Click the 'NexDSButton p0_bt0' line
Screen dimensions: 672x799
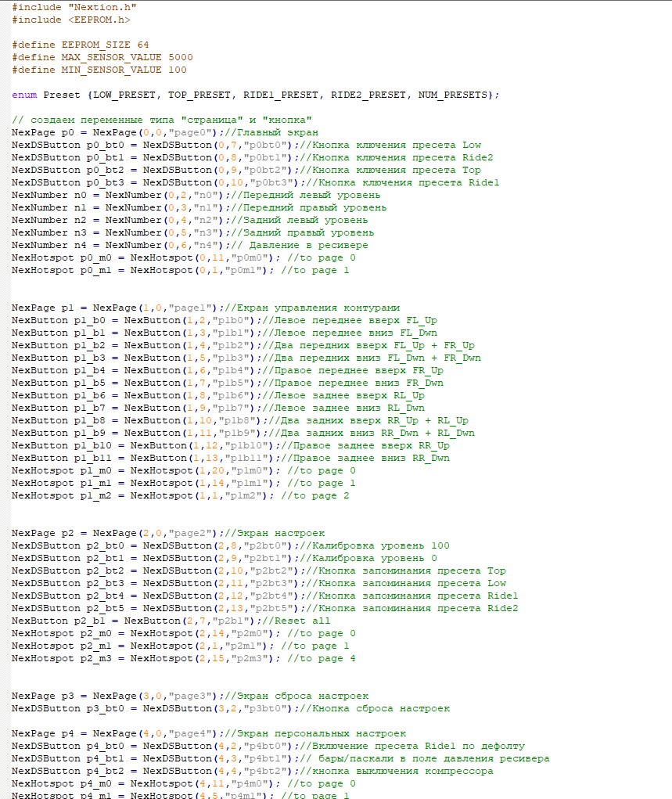(246, 145)
